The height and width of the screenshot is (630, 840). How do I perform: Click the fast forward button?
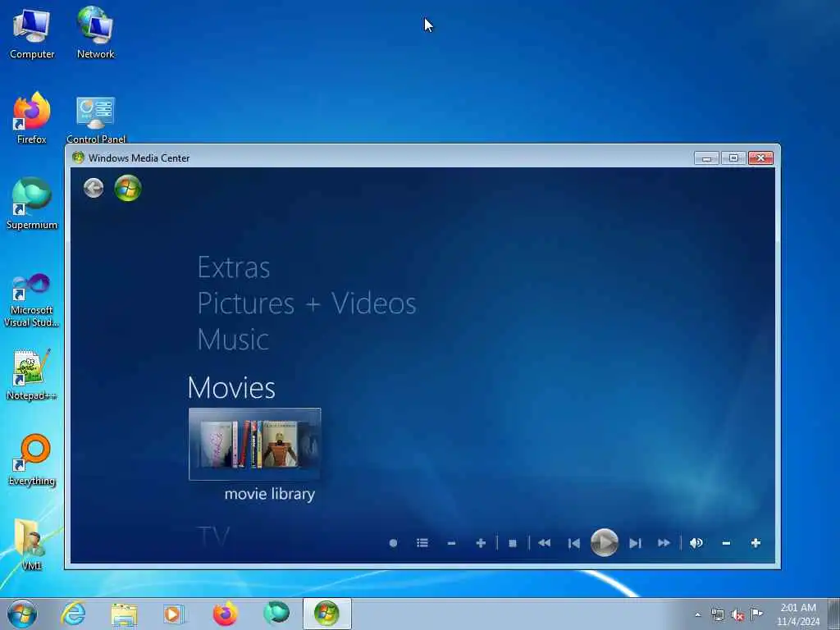[664, 543]
